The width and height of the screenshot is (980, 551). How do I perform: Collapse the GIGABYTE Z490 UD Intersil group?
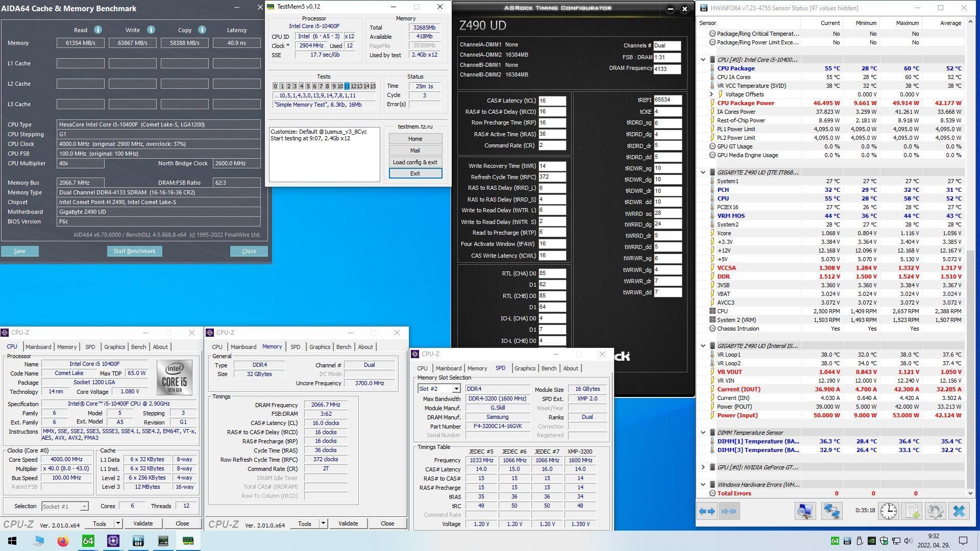[703, 346]
